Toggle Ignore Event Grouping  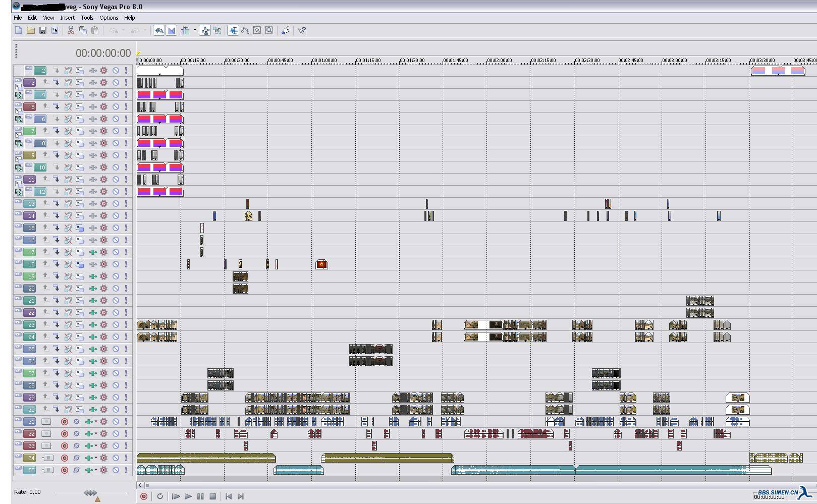pos(217,30)
